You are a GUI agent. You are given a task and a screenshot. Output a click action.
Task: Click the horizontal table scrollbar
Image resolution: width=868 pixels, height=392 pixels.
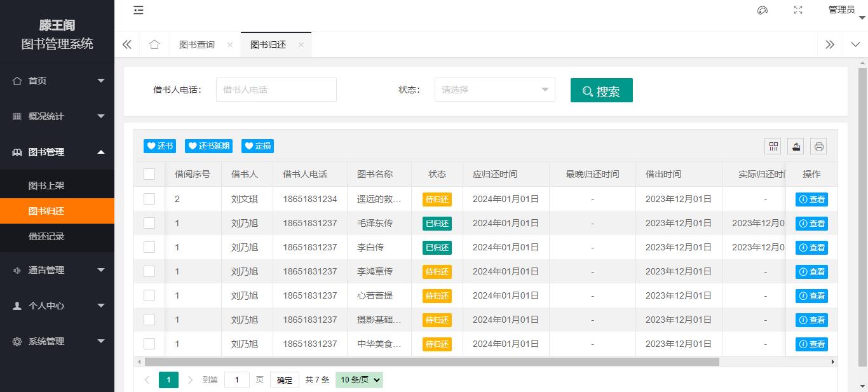coord(432,362)
